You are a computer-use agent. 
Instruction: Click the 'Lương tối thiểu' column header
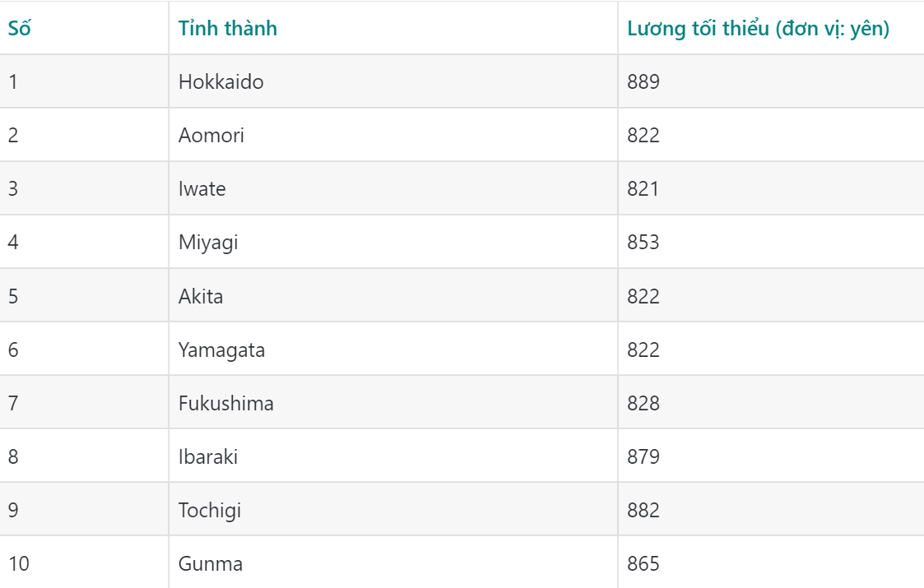click(758, 28)
